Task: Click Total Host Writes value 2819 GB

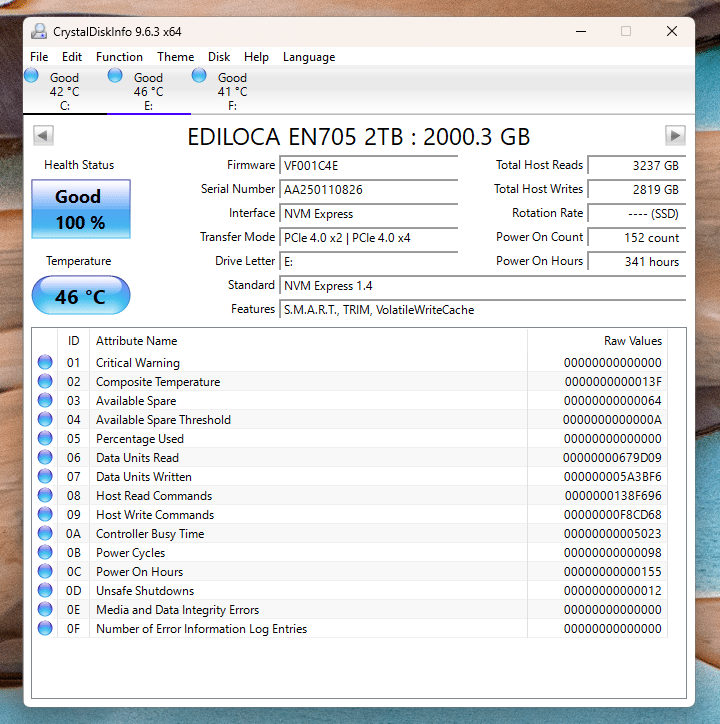Action: point(636,189)
